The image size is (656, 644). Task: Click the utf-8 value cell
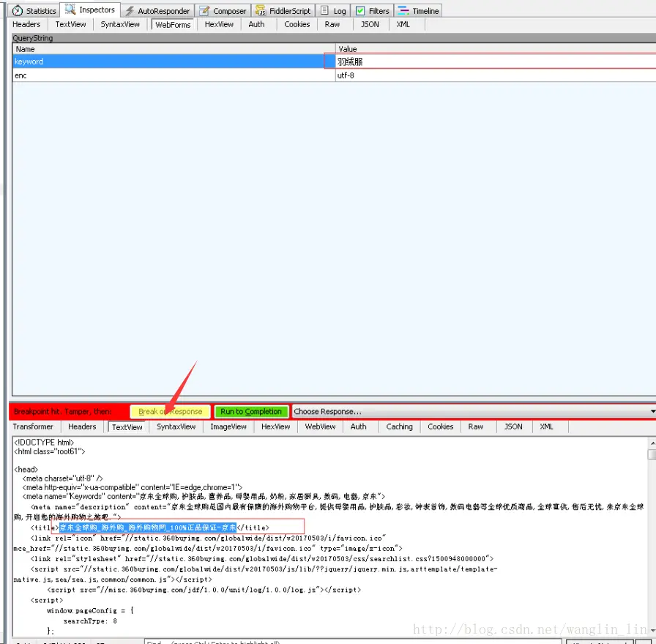[x=496, y=75]
